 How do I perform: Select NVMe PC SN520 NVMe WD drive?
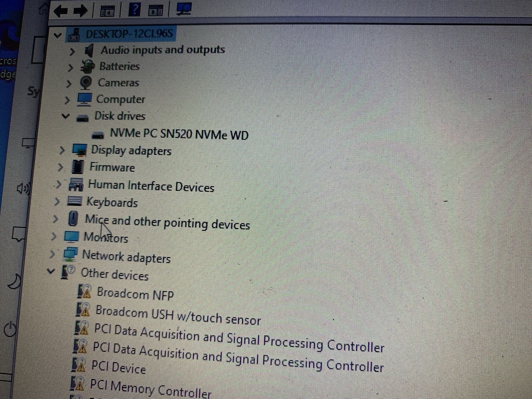pos(179,134)
